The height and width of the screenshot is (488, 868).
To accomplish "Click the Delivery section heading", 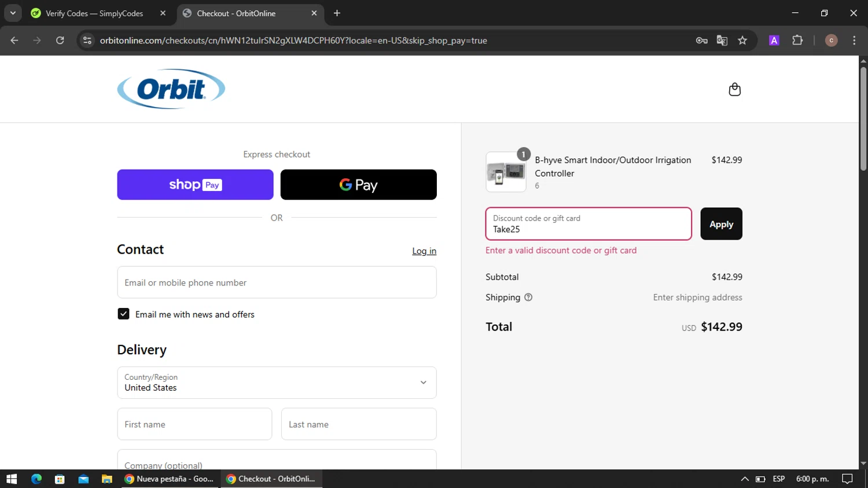I will click(x=142, y=350).
